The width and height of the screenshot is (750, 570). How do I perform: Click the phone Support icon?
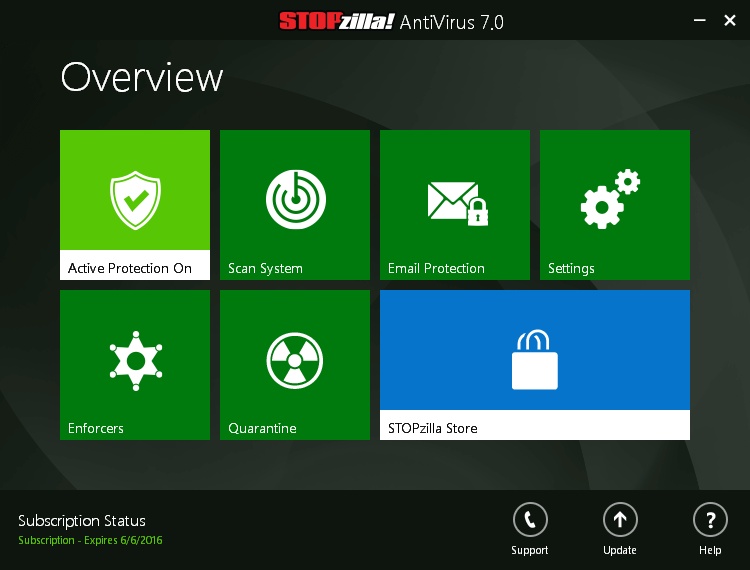tap(530, 519)
